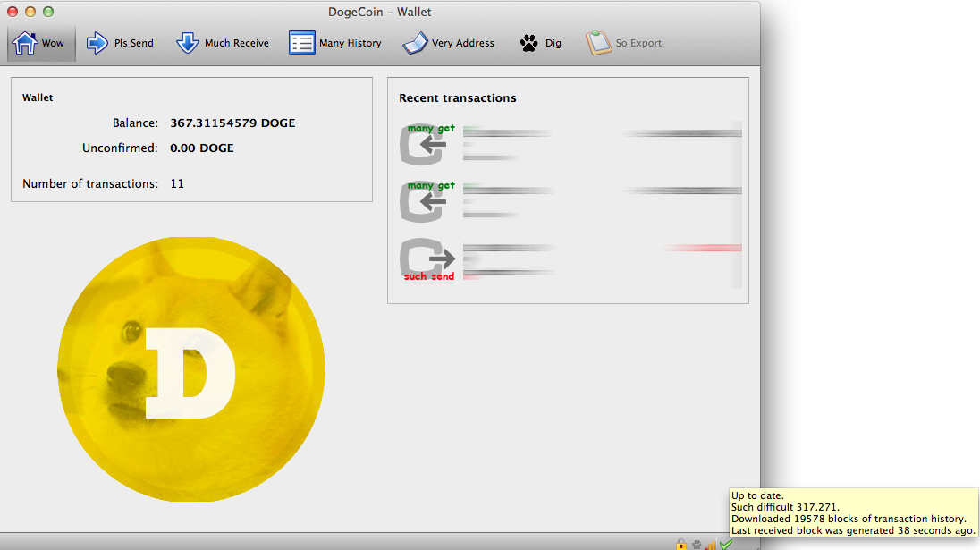Click the red close window button

[12, 12]
